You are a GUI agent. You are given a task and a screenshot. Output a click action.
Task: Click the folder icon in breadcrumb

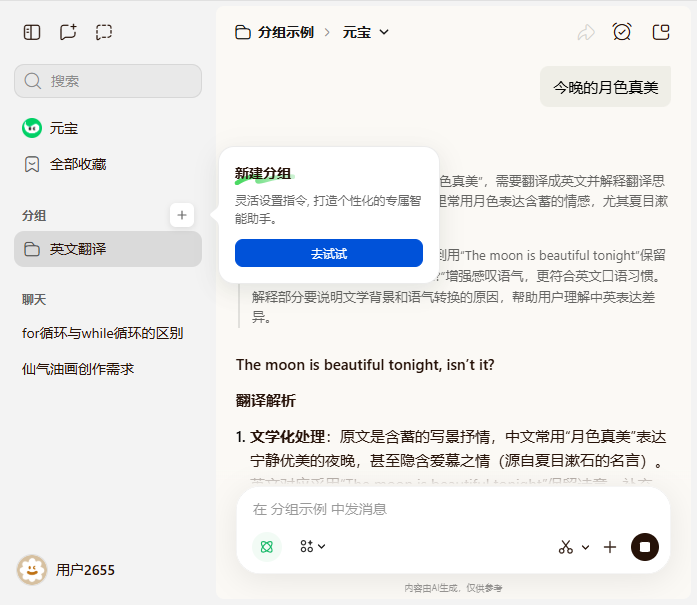point(243,32)
